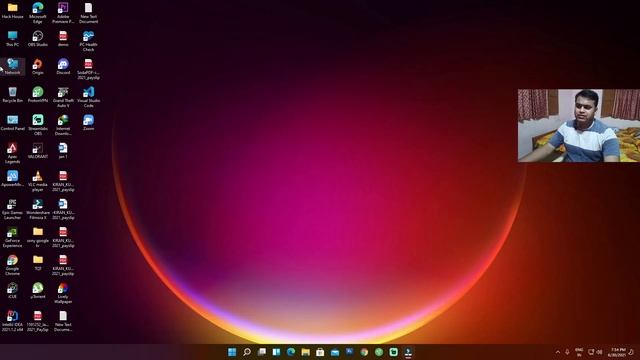
Task: Switch to the running Filmora taskbar app
Action: point(408,352)
